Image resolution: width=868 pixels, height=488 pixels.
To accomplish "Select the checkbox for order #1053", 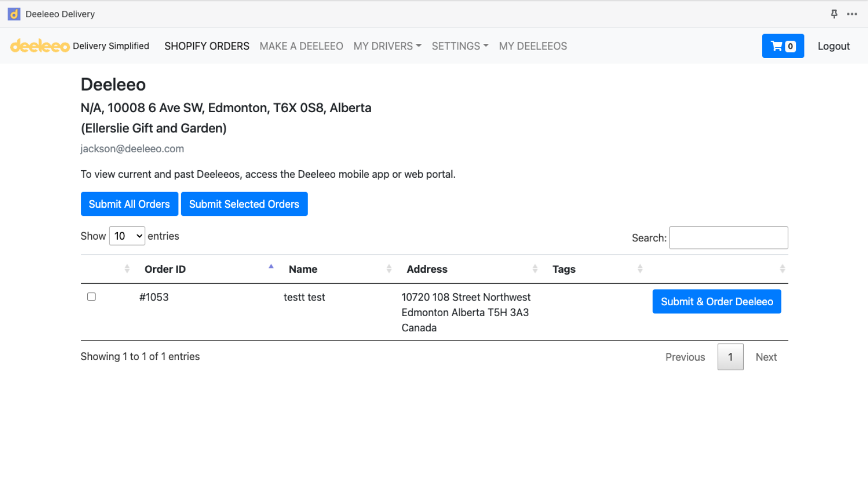I will 92,297.
